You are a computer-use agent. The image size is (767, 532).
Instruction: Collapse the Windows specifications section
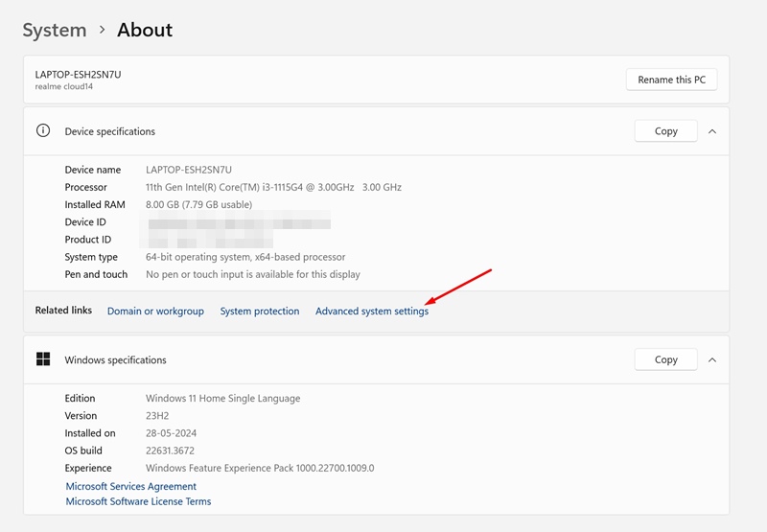(x=711, y=359)
